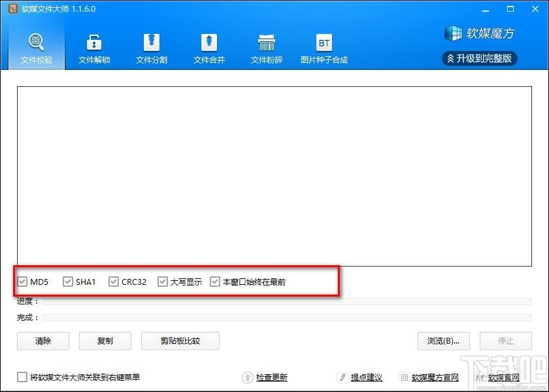This screenshot has width=549, height=392.
Task: Open the 提点建议 feedback link
Action: 366,378
